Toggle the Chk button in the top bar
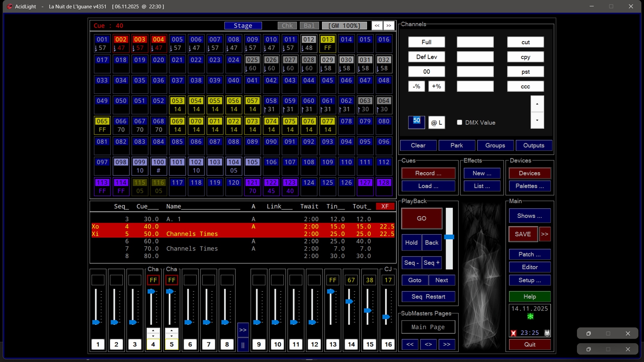Screen dimensions: 644x362 [287, 26]
